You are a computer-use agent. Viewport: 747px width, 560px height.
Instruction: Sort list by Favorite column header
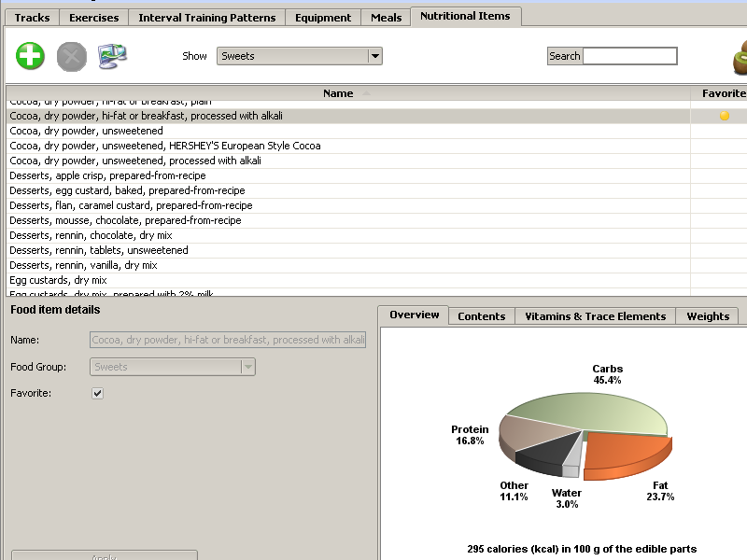[723, 93]
